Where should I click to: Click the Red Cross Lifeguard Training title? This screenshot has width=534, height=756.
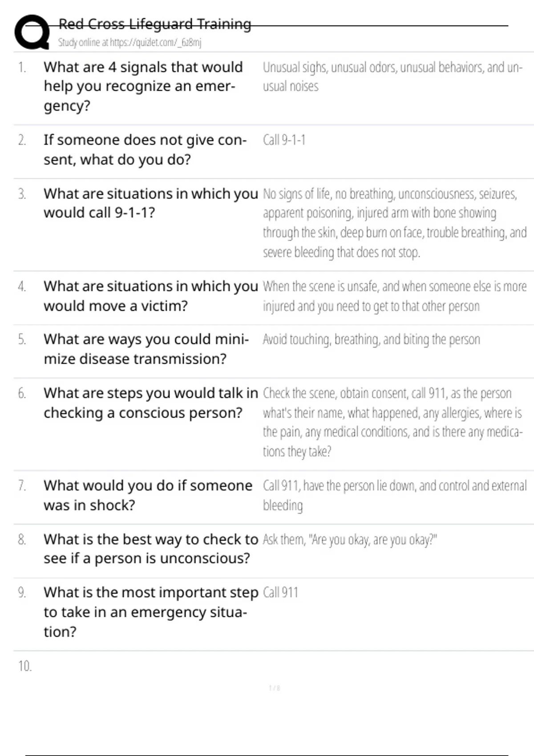pos(155,24)
